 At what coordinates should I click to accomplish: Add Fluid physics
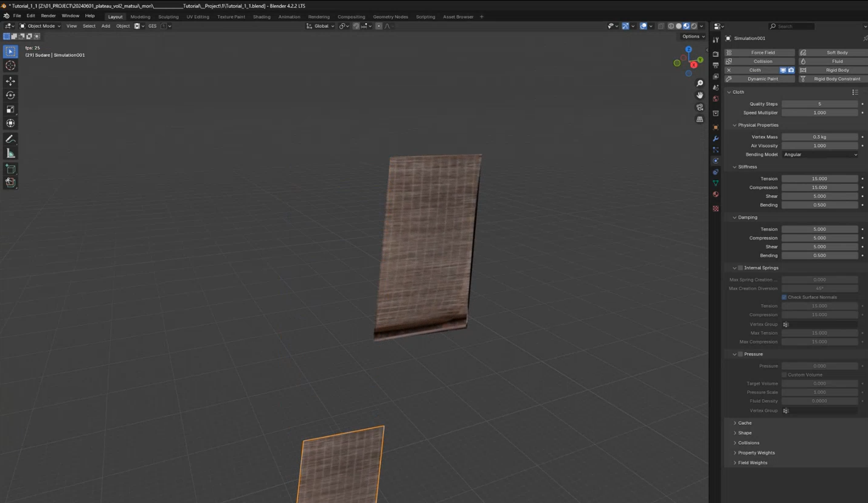pos(833,61)
